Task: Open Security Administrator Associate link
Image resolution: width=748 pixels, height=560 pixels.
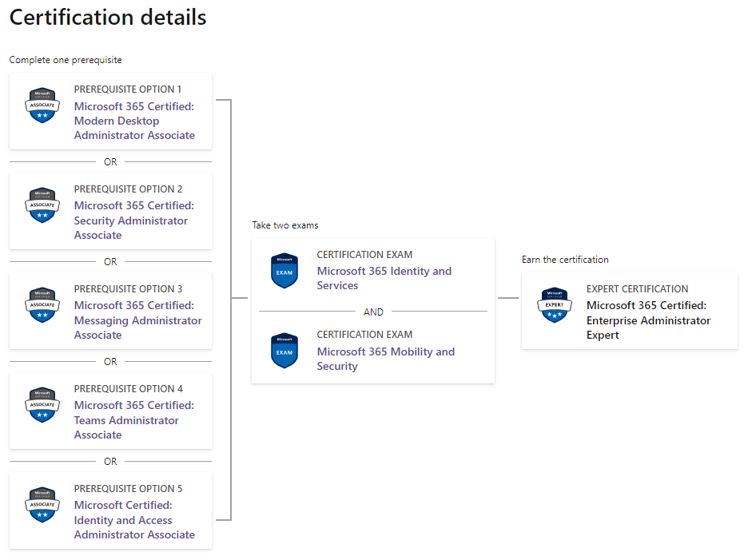Action: 134,220
